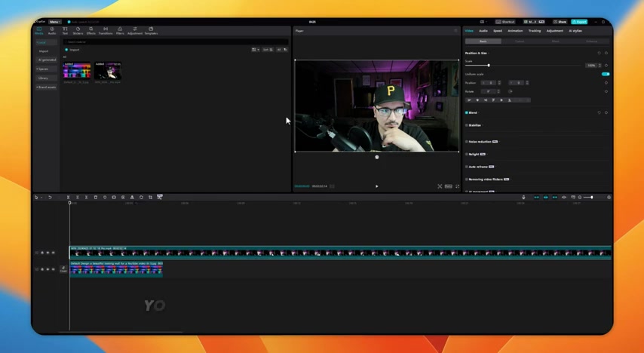Click the Share button

pos(560,22)
